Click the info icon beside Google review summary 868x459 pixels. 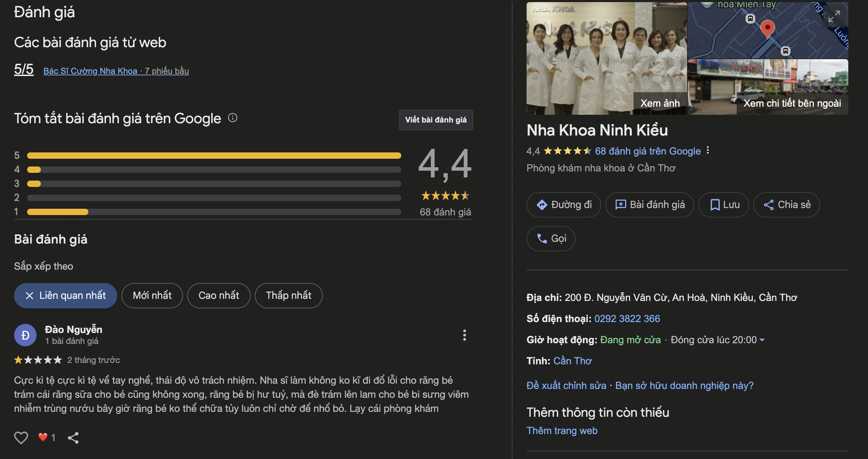[x=233, y=118]
